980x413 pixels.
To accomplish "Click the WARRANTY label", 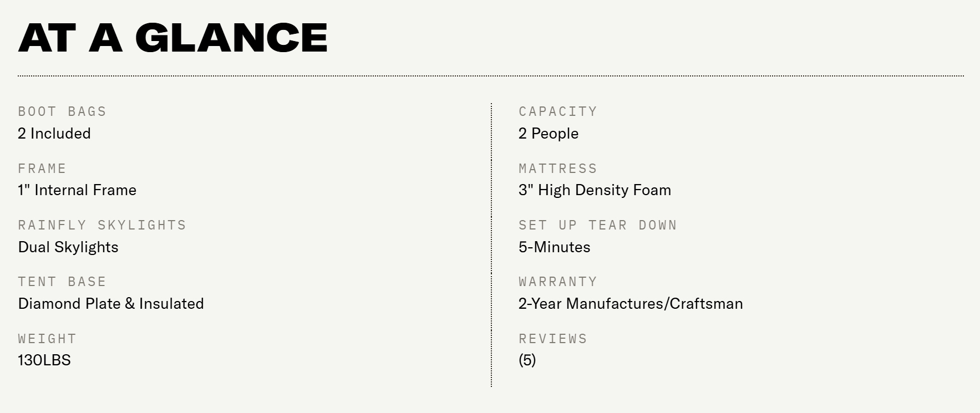I will (558, 282).
